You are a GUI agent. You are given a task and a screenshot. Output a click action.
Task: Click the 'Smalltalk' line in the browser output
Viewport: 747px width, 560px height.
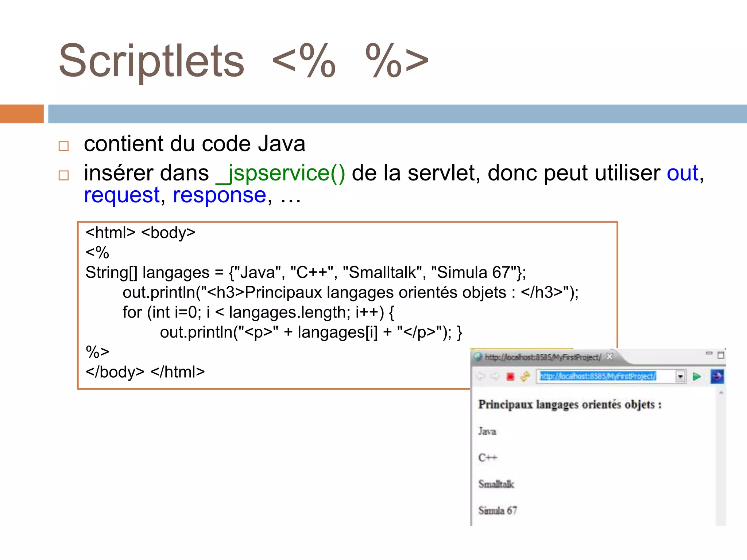pyautogui.click(x=496, y=484)
